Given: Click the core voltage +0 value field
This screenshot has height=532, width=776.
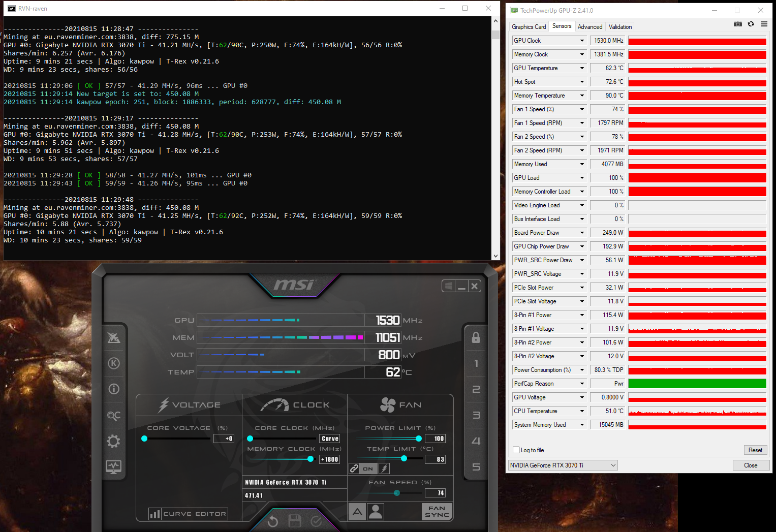Looking at the screenshot, I should pos(224,439).
